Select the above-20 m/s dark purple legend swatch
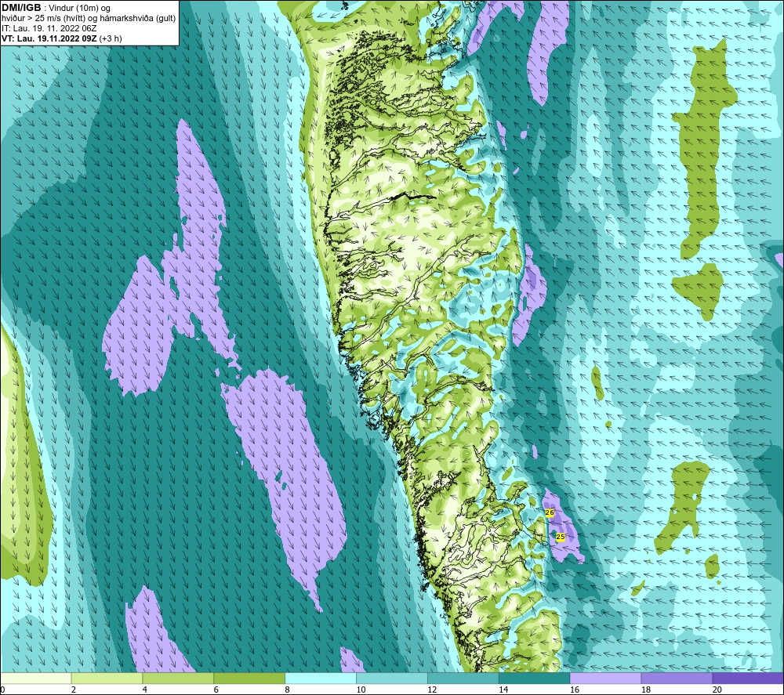Viewport: 784px width, 695px height. point(747,679)
